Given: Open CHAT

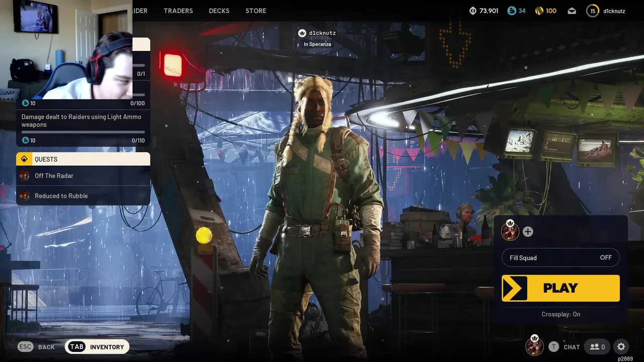Looking at the screenshot, I should (572, 347).
